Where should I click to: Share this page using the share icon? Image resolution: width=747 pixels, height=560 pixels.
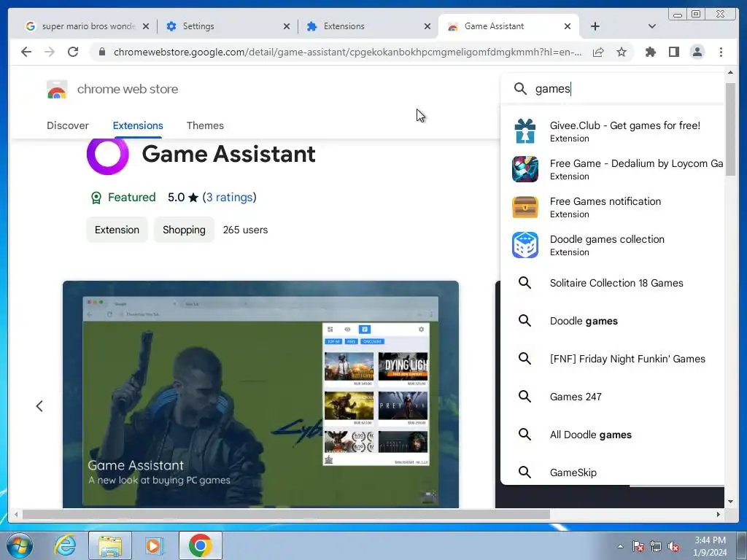click(x=598, y=52)
